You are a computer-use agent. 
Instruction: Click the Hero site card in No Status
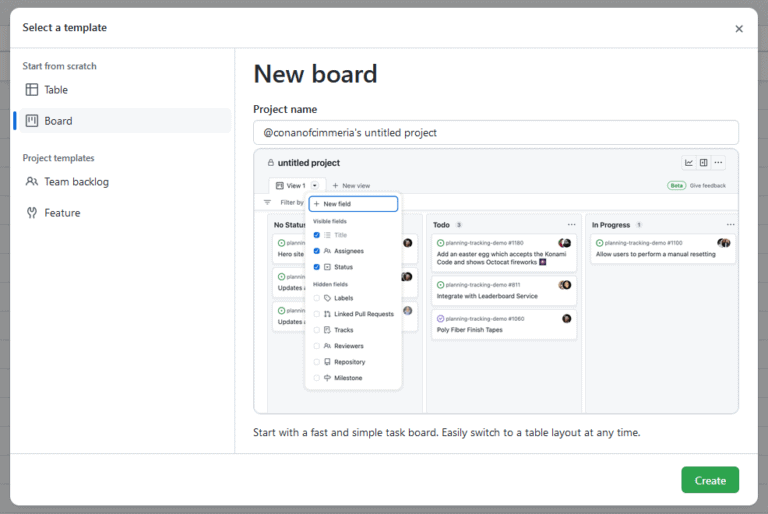289,249
